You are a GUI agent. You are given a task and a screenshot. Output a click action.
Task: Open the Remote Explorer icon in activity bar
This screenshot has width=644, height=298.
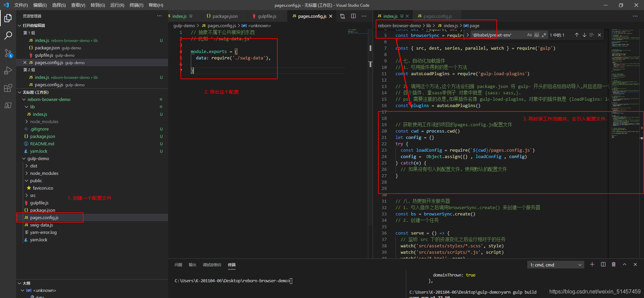coord(8,105)
